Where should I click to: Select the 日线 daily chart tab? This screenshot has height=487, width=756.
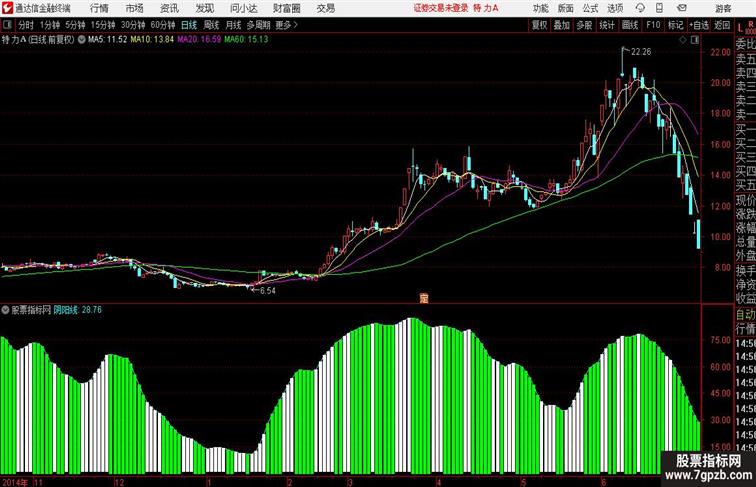[x=189, y=25]
